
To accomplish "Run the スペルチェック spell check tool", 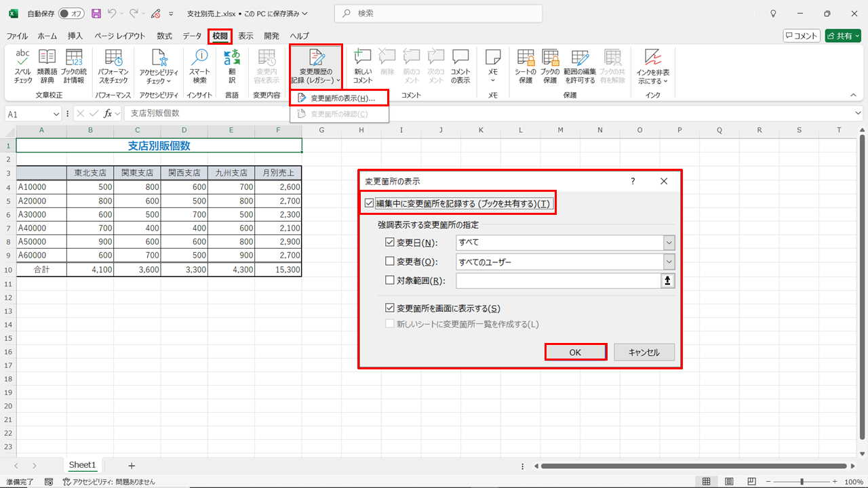I will tap(23, 66).
